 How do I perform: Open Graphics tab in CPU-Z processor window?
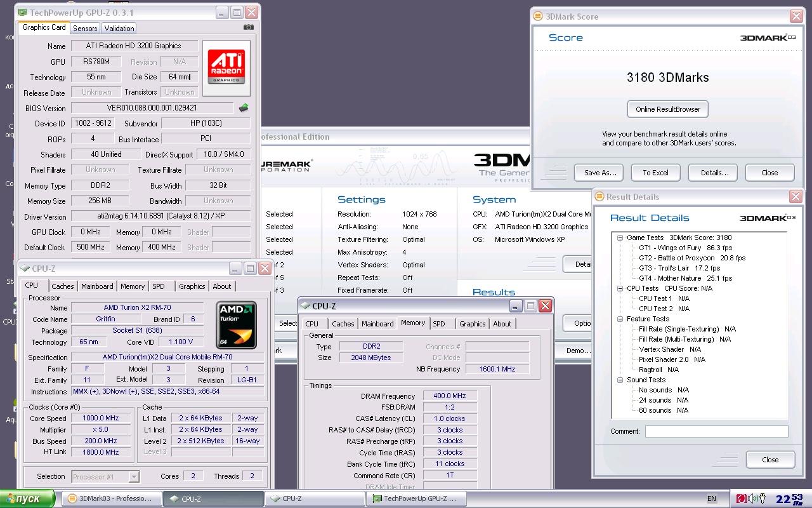coord(192,286)
